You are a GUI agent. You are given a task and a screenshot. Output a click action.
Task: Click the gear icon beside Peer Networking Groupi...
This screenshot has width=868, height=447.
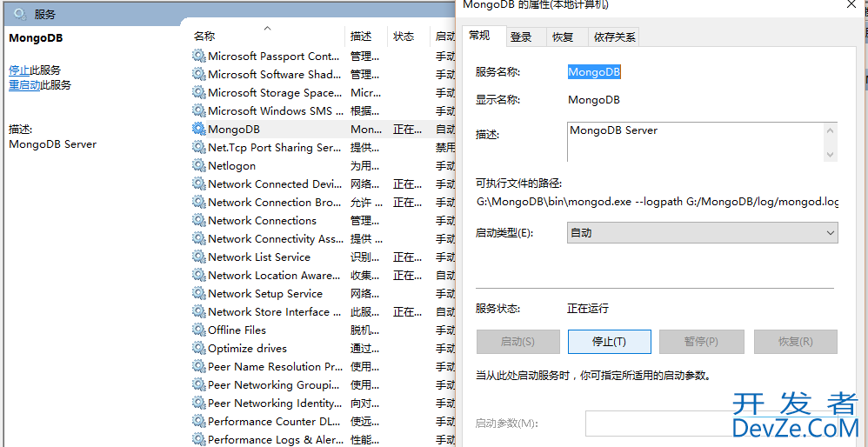[198, 384]
